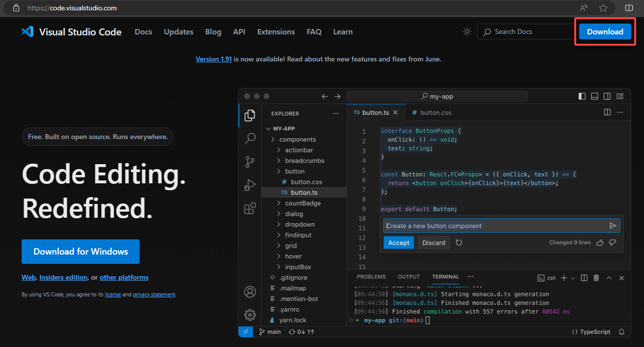Click the Accounts icon in activity bar
The width and height of the screenshot is (644, 347).
(x=250, y=292)
